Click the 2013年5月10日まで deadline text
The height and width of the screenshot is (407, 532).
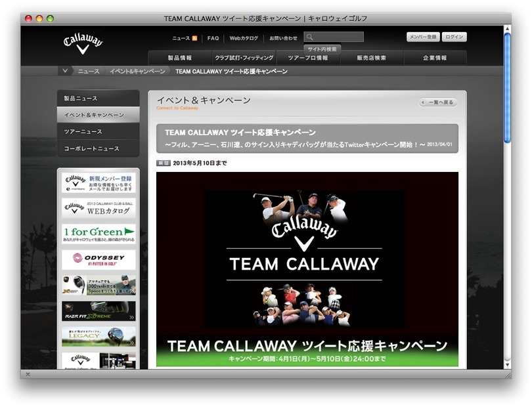[200, 163]
